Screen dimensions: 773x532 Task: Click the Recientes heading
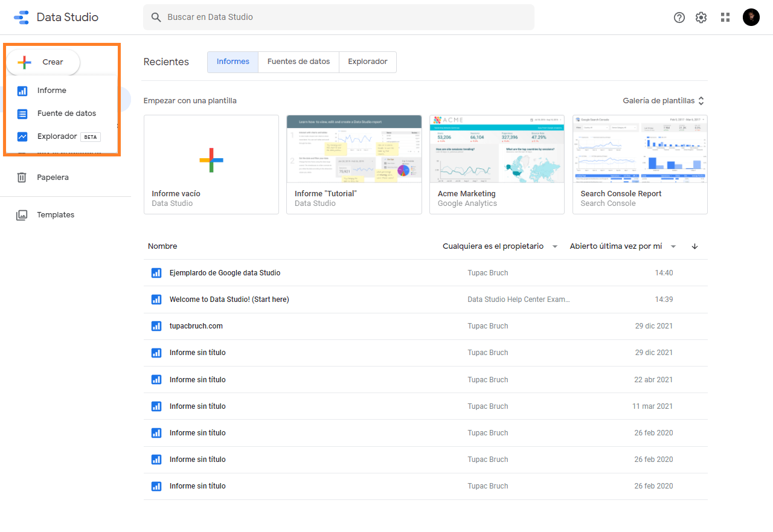coord(166,62)
